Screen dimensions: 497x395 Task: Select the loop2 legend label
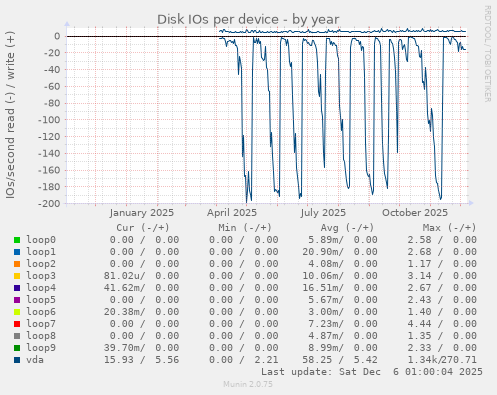(x=41, y=264)
